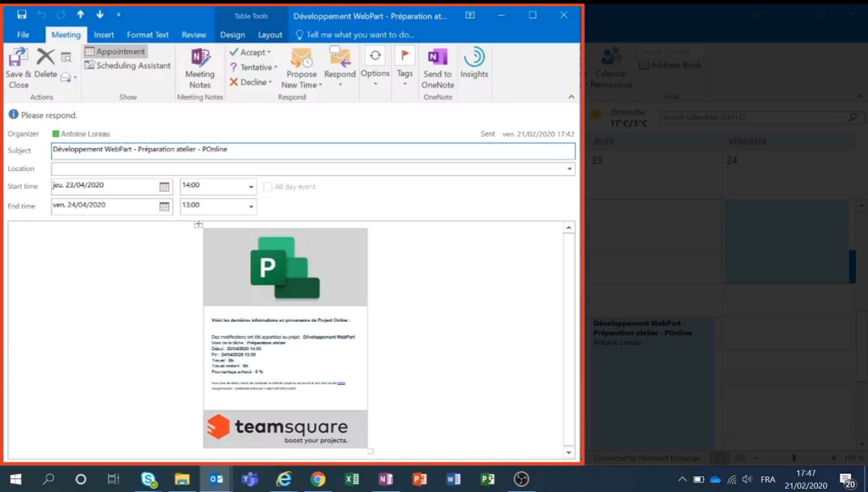Accept the meeting invitation
This screenshot has height=492, width=868.
pyautogui.click(x=251, y=52)
